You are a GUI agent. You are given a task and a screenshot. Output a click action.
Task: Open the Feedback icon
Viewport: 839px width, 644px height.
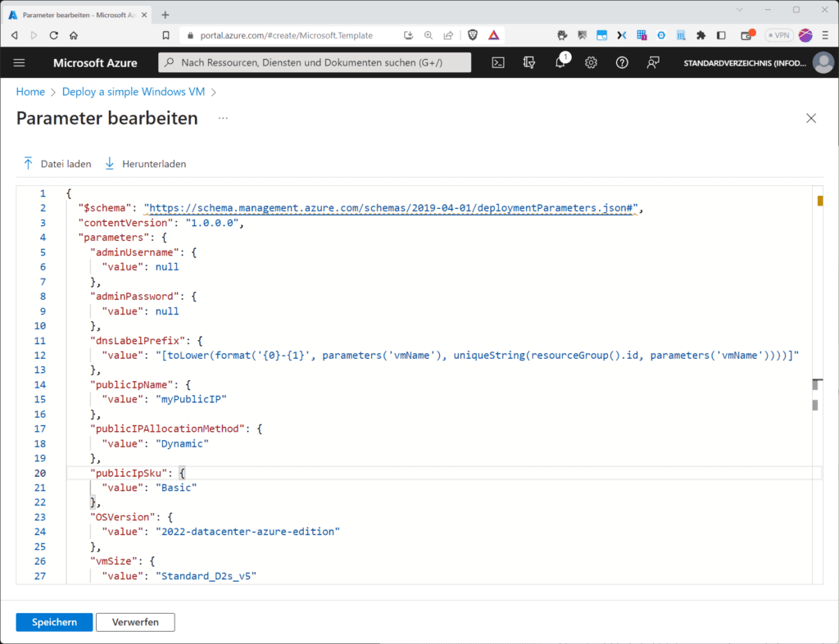click(653, 62)
